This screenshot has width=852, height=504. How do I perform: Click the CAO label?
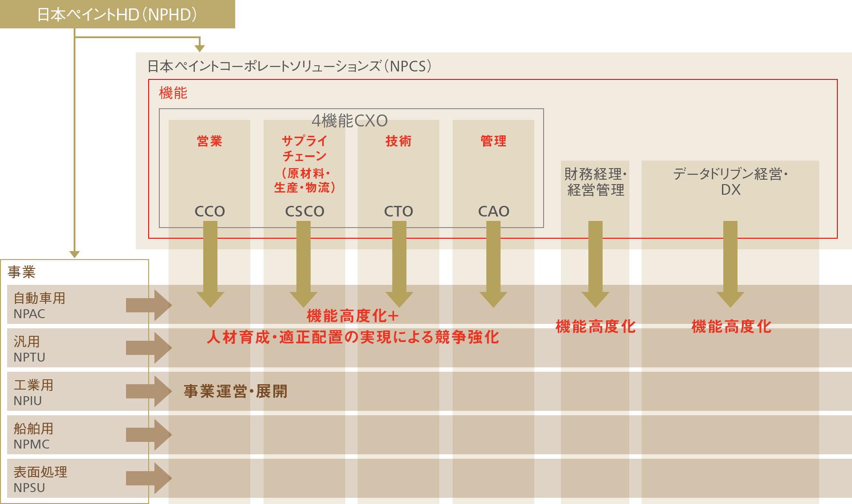(493, 211)
